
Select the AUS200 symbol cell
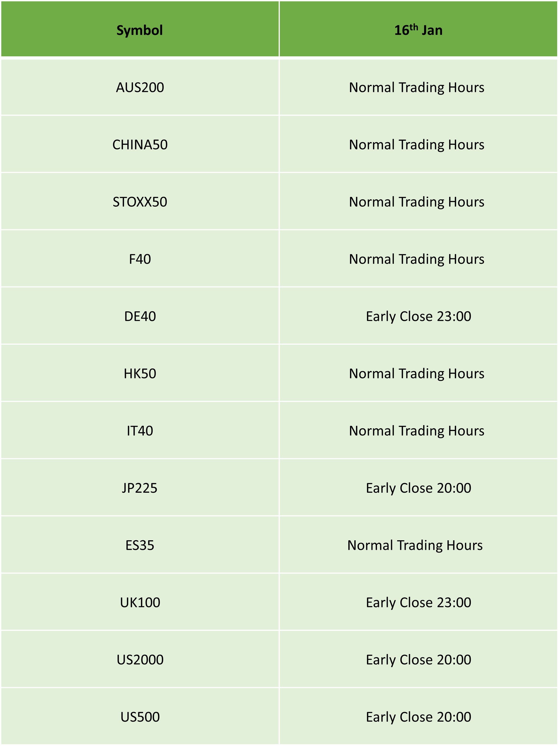pos(140,87)
